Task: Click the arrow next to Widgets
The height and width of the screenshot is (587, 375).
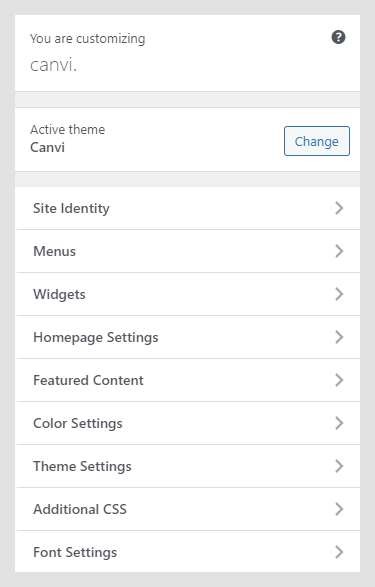Action: [339, 294]
